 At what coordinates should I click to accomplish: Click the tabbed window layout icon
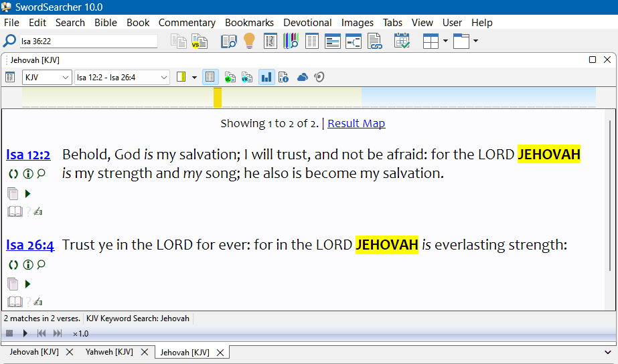pos(461,41)
